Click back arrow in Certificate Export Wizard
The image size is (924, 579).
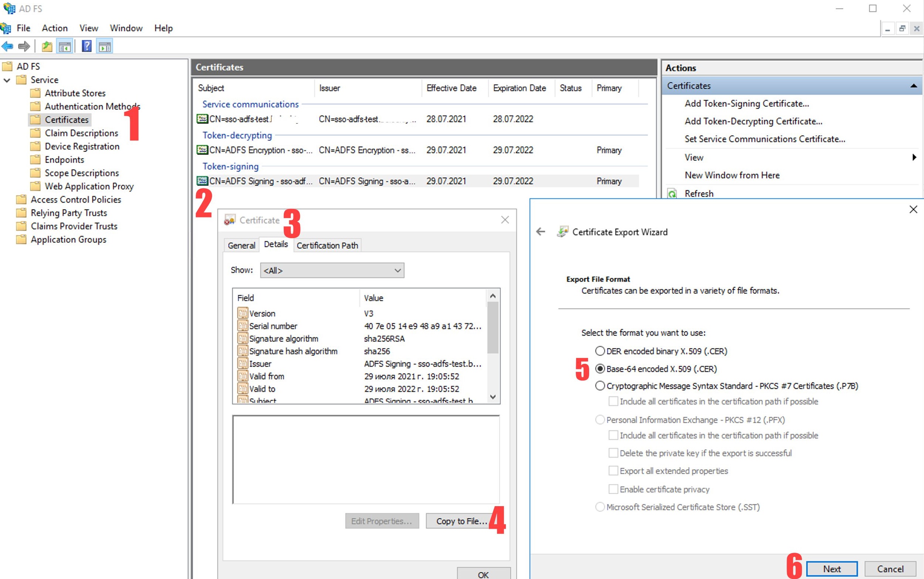click(x=540, y=232)
